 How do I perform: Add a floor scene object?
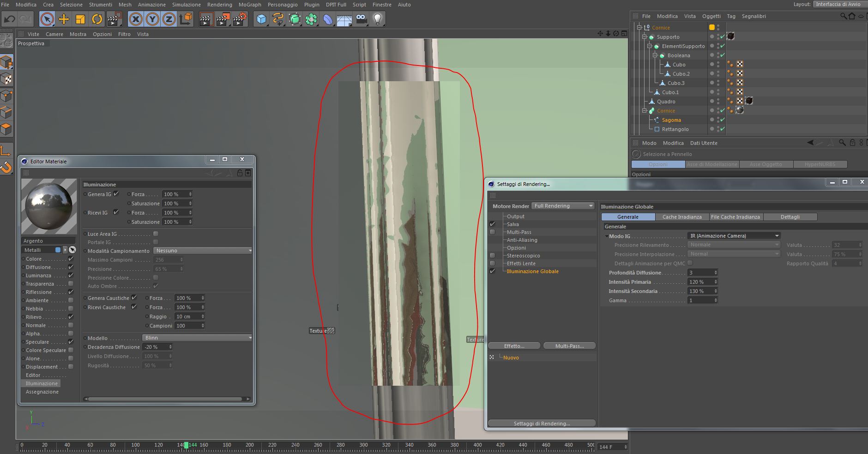pos(345,19)
